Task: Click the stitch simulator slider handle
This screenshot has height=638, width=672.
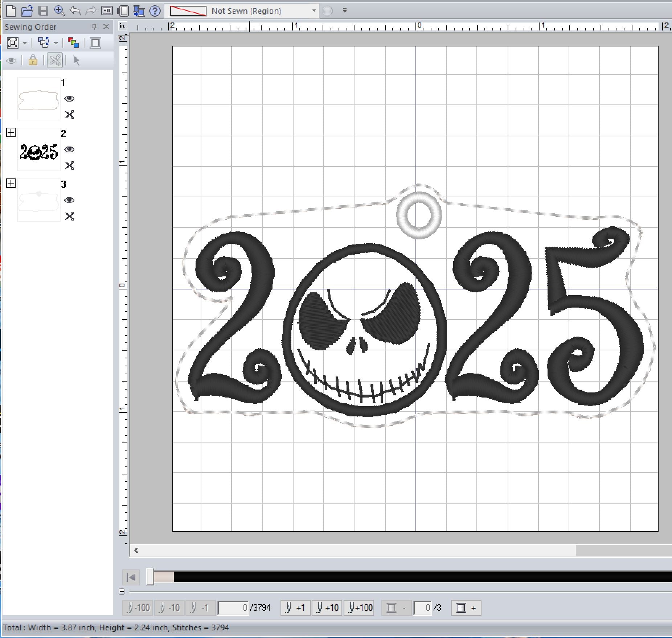Action: click(150, 577)
